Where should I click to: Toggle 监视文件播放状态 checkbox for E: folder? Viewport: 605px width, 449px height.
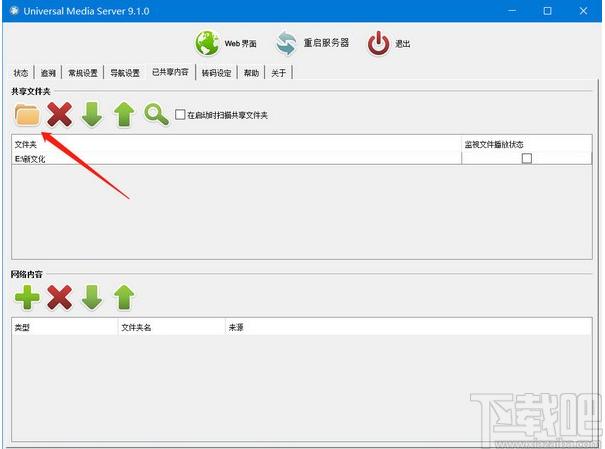click(x=527, y=158)
